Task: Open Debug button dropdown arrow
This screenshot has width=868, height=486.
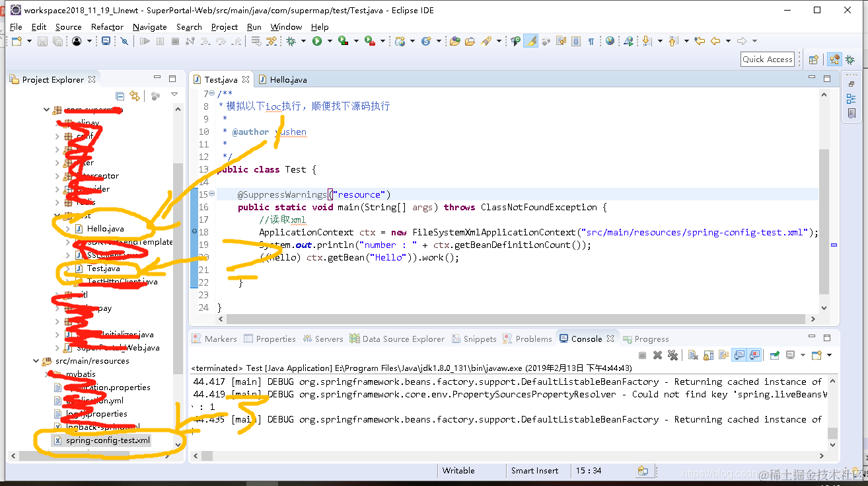Action: pos(303,41)
